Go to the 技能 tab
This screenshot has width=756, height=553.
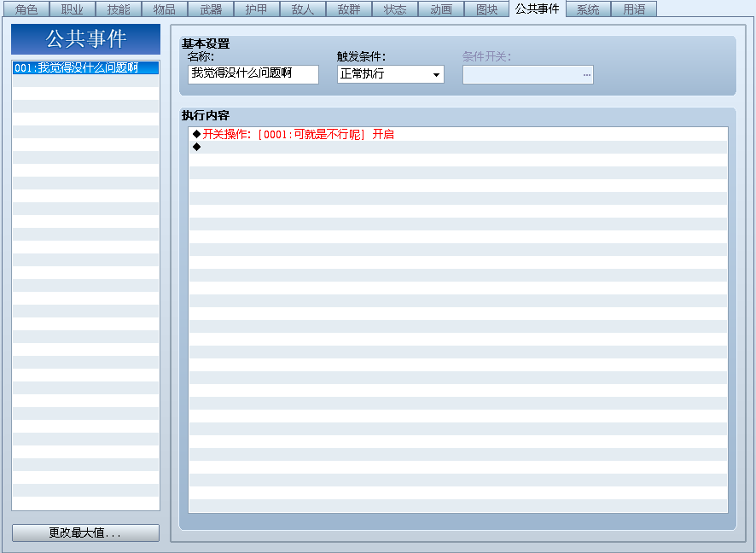pos(119,9)
